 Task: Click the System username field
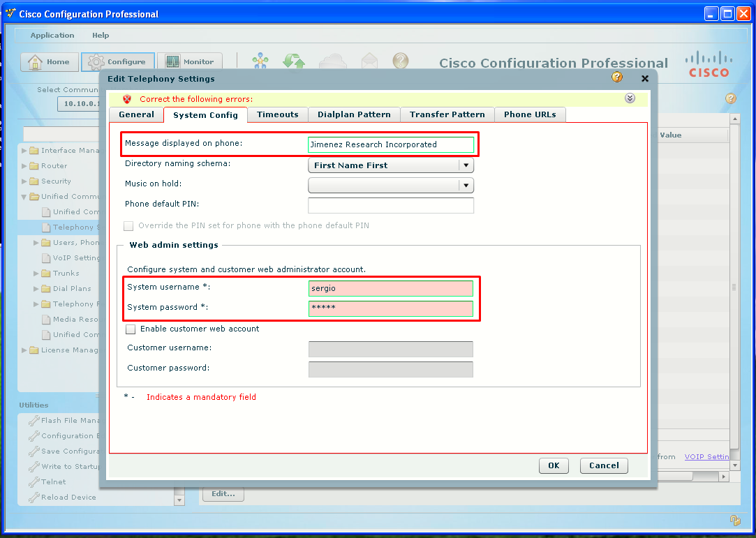[x=391, y=288]
